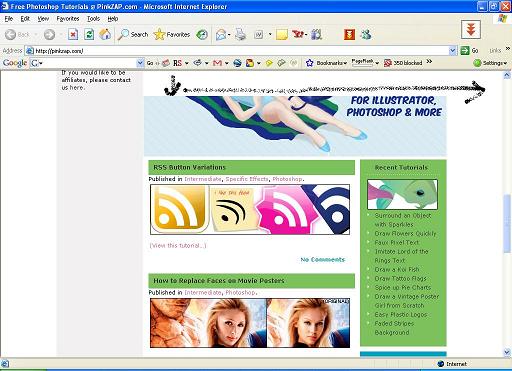The height and width of the screenshot is (371, 512).
Task: Open the Edit with Word dropdown arrow
Action: coord(270,34)
